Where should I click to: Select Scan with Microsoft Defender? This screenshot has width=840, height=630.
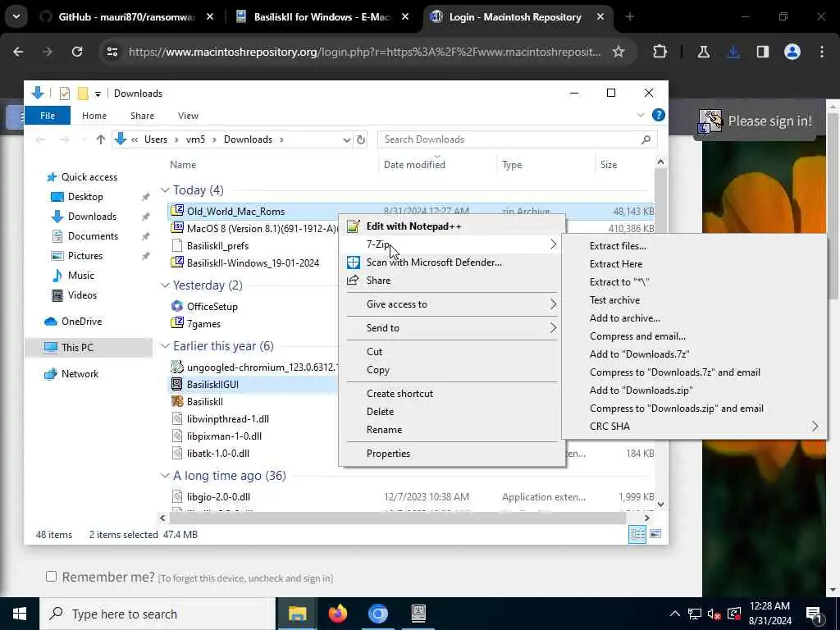434,262
